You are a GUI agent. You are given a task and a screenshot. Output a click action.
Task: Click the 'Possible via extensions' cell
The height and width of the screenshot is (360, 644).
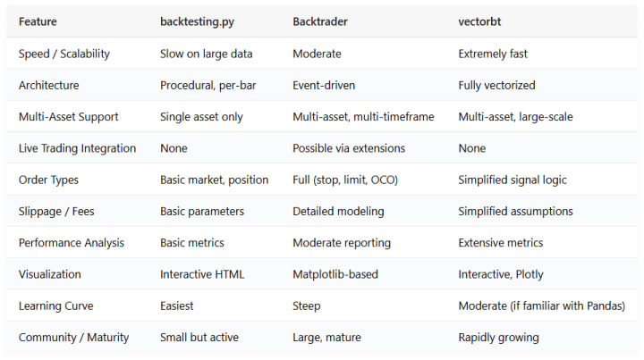[349, 148]
